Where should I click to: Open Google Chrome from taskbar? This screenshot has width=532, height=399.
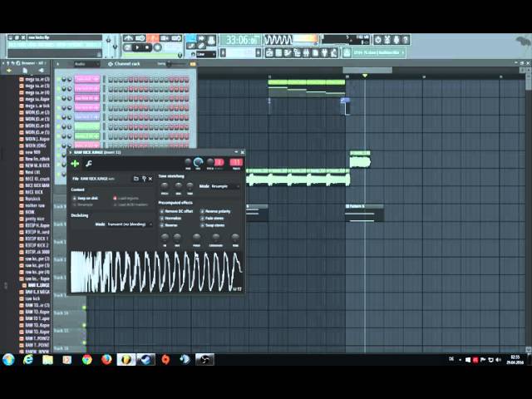click(86, 360)
